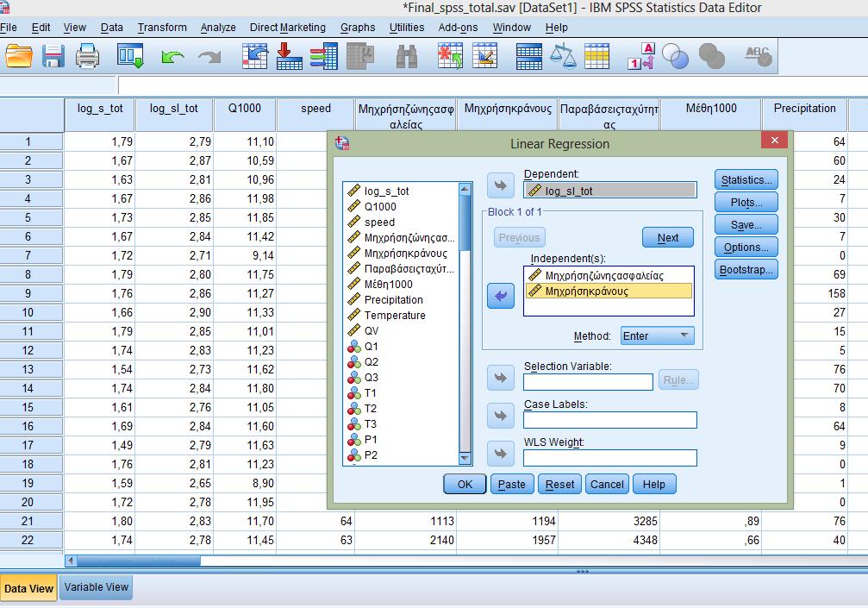
Task: Open the Transform menu
Action: (162, 27)
